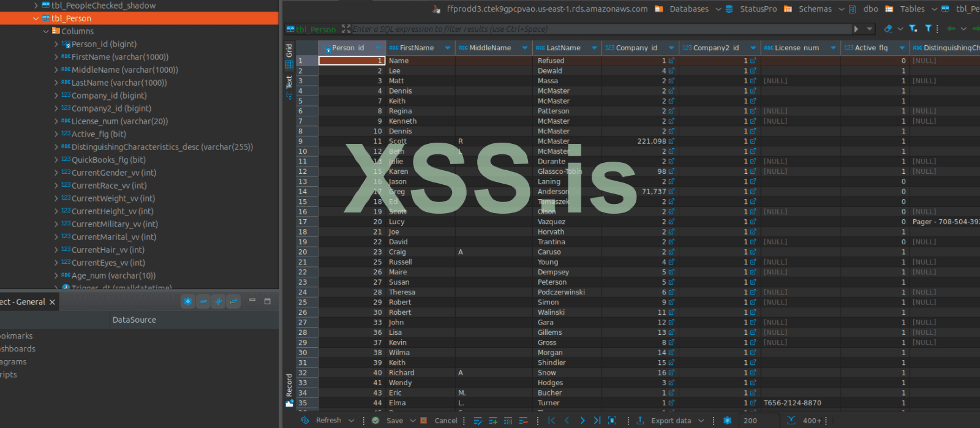Go to the next row
980x428 pixels.
pyautogui.click(x=582, y=421)
